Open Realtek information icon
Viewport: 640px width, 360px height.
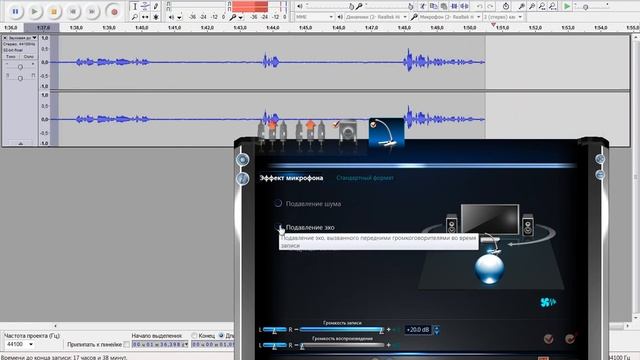(243, 178)
